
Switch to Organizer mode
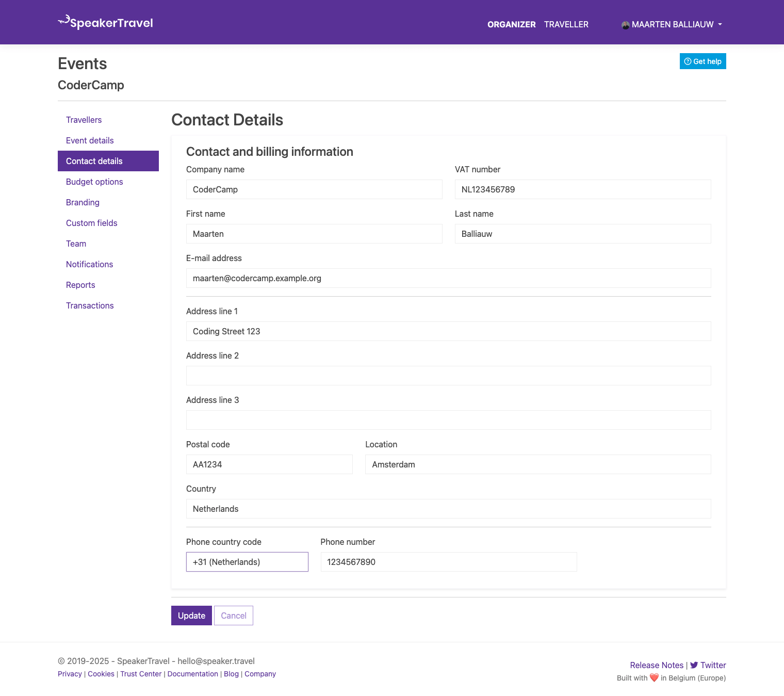point(512,24)
